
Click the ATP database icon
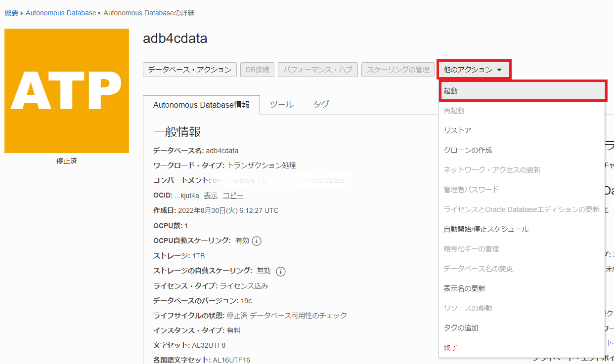[67, 91]
